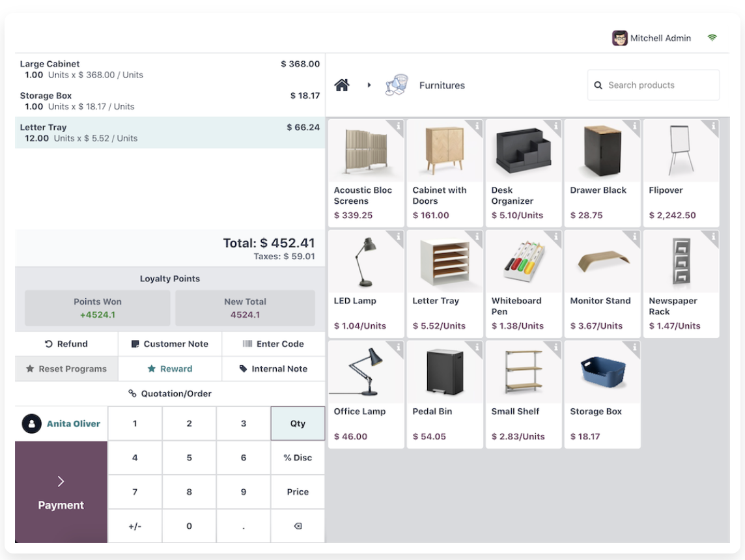
Task: Tap numpad key 2
Action: click(x=189, y=423)
